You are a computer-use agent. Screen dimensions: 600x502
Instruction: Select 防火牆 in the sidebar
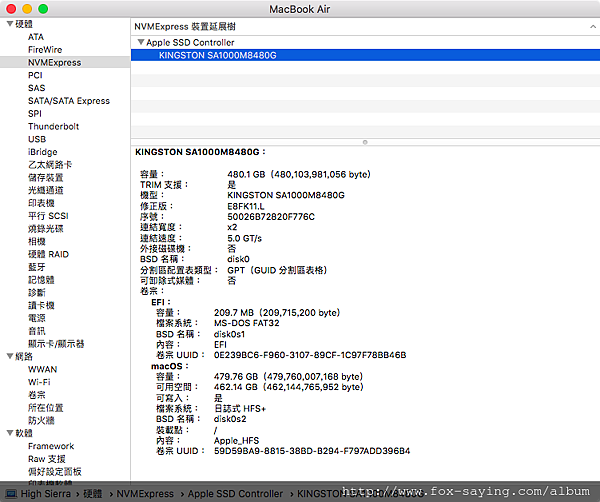[x=41, y=421]
